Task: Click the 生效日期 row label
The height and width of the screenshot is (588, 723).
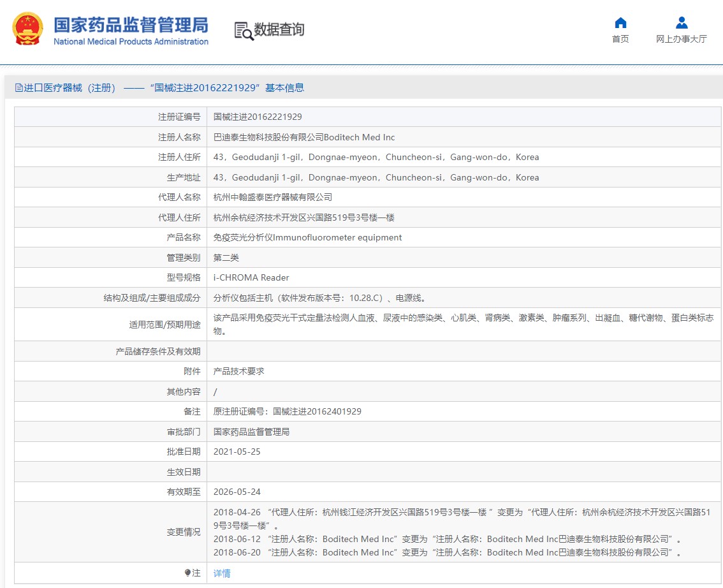Action: pyautogui.click(x=184, y=472)
